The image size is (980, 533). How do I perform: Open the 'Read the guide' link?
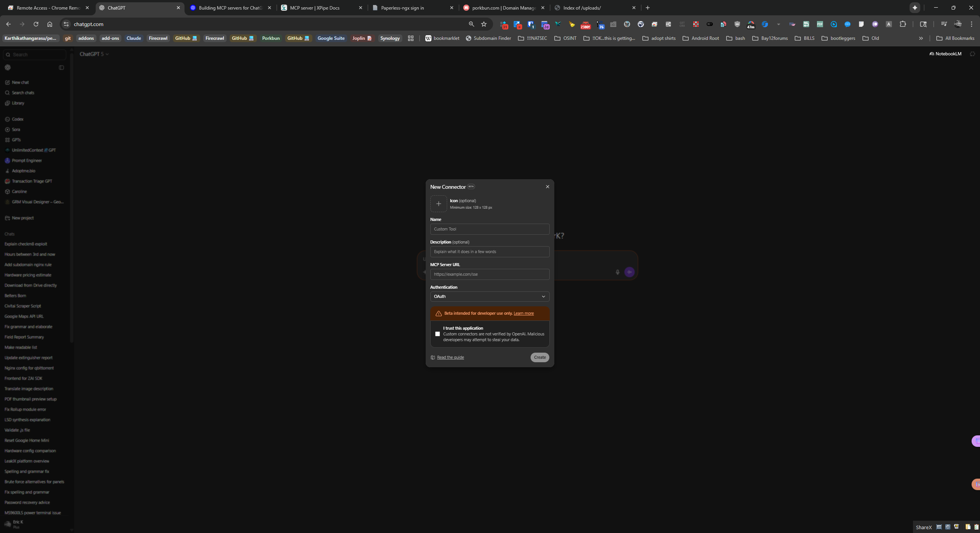click(x=450, y=357)
